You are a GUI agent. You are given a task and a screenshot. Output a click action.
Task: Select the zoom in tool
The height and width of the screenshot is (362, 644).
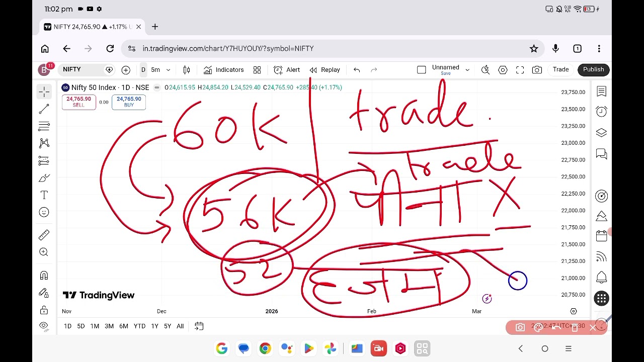click(44, 252)
